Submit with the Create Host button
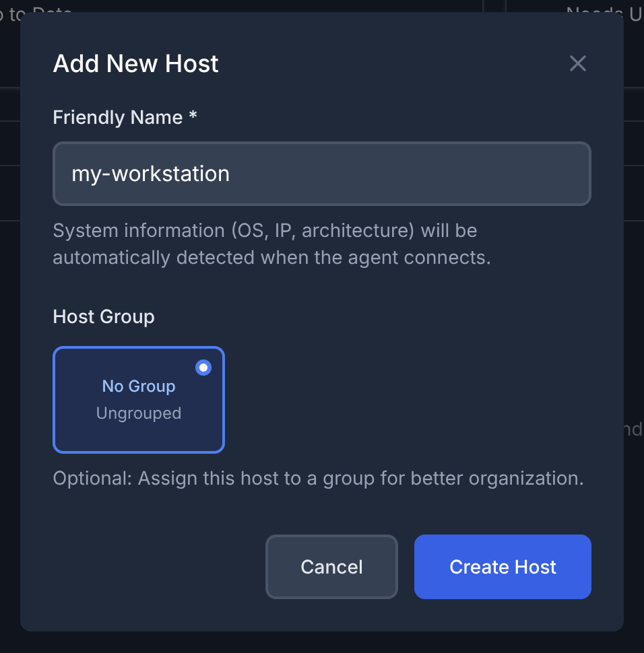This screenshot has height=653, width=644. [503, 567]
